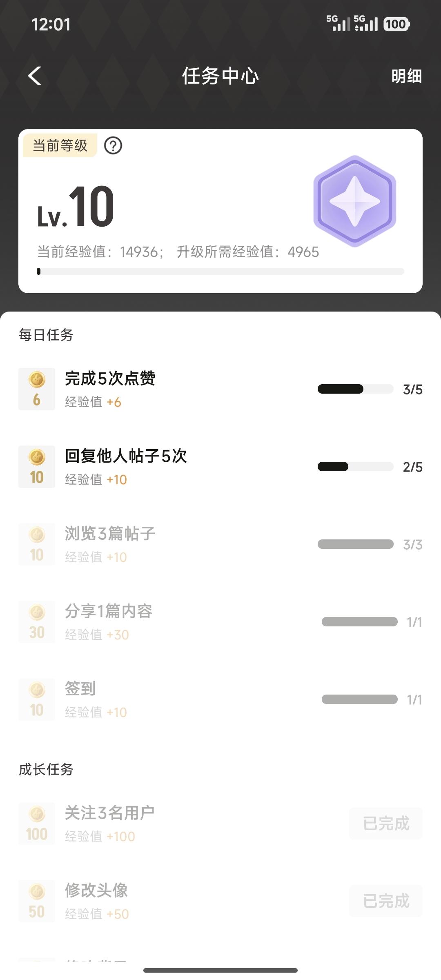Image resolution: width=441 pixels, height=980 pixels.
Task: Tap the 当前等级 label tag
Action: click(60, 145)
